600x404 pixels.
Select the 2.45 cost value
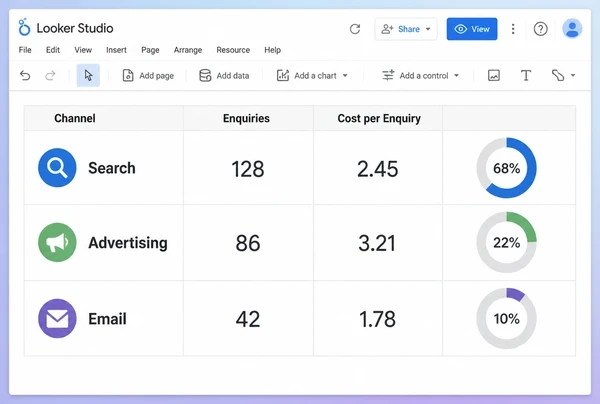click(378, 169)
